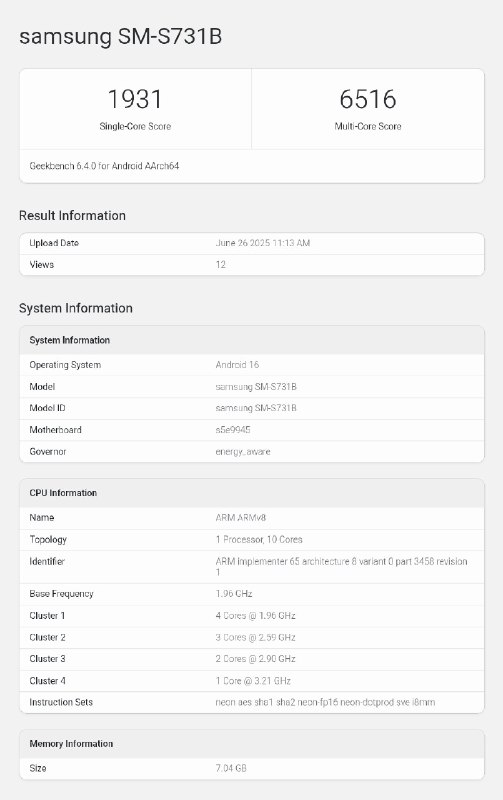Click the Model value samsung SM-S731B
503x800 pixels.
click(256, 387)
